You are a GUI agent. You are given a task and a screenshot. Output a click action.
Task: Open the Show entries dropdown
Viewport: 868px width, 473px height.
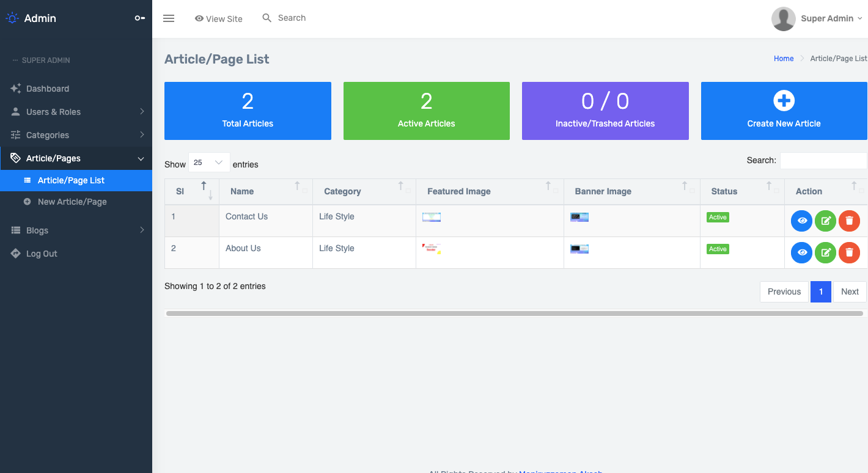[209, 162]
